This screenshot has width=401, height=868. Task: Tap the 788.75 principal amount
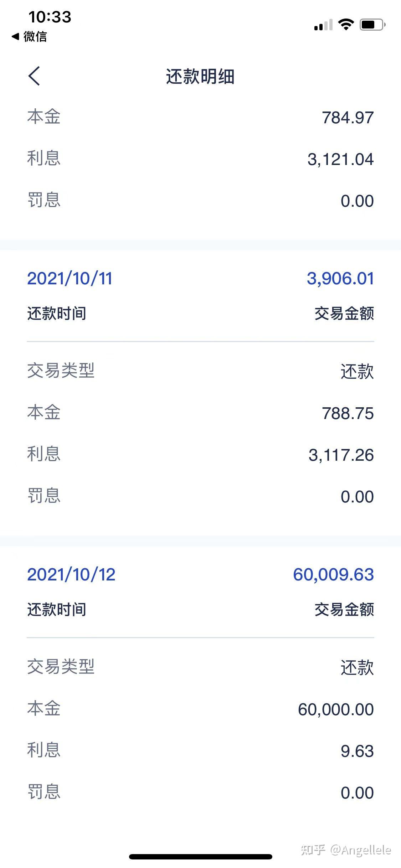pos(348,413)
